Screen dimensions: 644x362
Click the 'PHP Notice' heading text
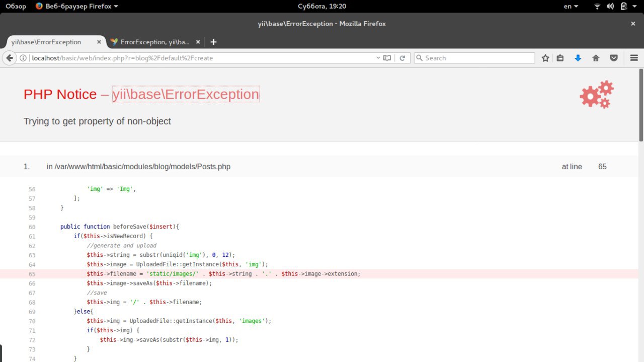(60, 94)
